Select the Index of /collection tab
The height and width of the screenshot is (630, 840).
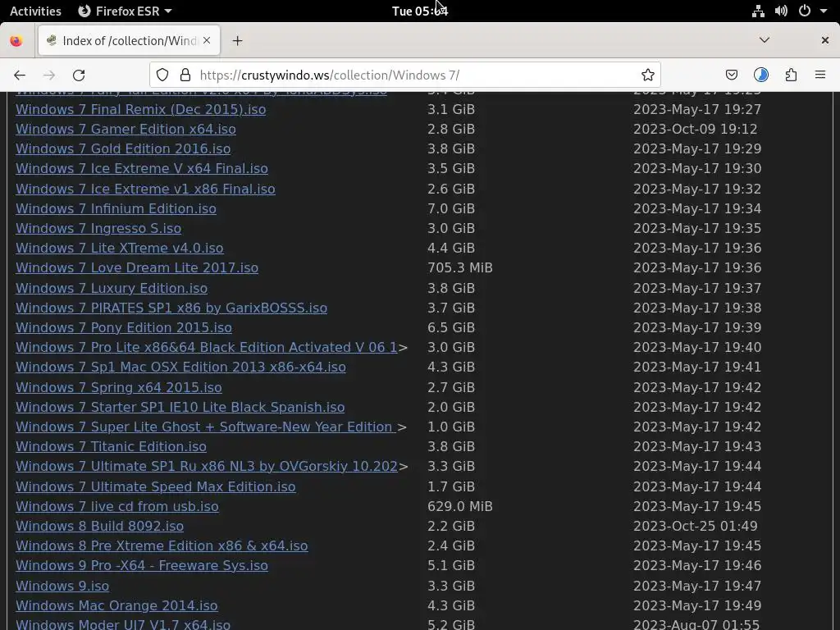129,41
